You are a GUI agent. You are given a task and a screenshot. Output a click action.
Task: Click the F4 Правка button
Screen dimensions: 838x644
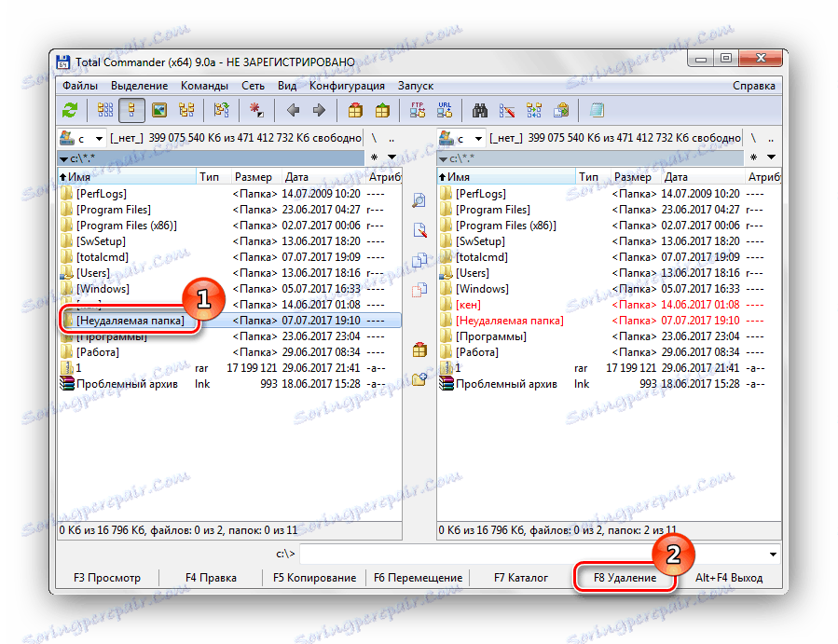pos(211,578)
